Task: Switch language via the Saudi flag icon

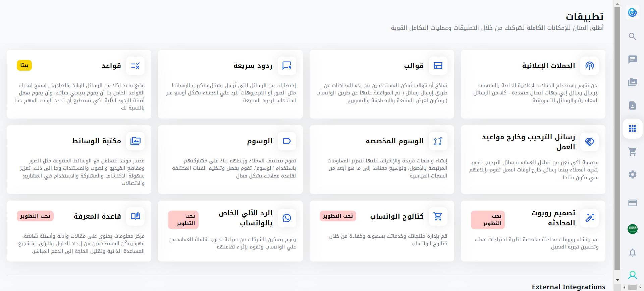Action: click(x=632, y=229)
